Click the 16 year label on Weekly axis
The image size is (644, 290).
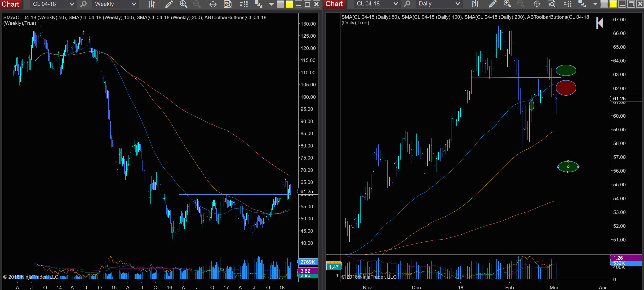tap(169, 287)
